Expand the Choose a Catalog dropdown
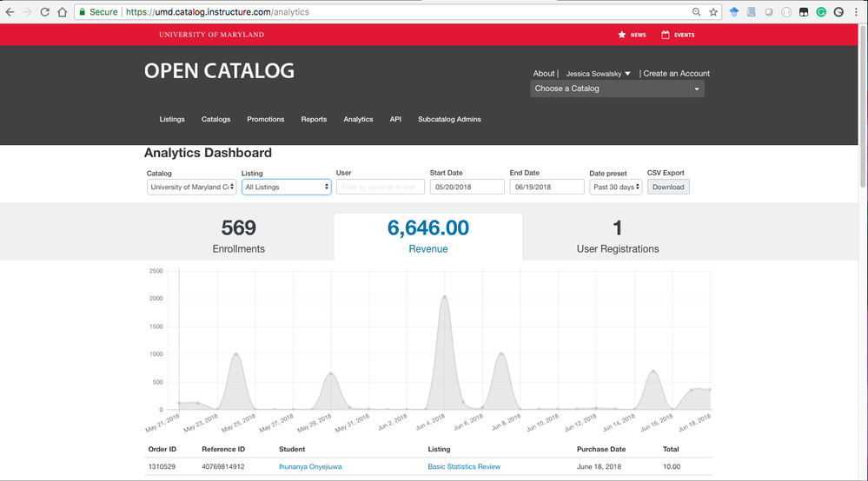The height and width of the screenshot is (481, 868). pos(617,89)
